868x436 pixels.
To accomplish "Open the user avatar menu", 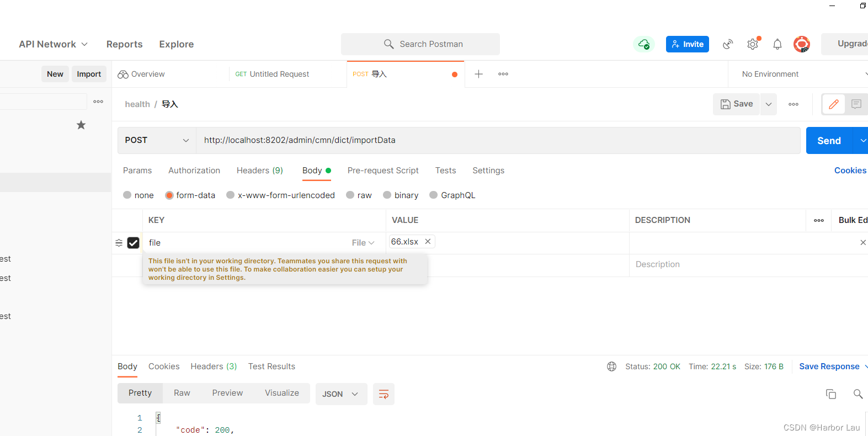I will pyautogui.click(x=802, y=44).
